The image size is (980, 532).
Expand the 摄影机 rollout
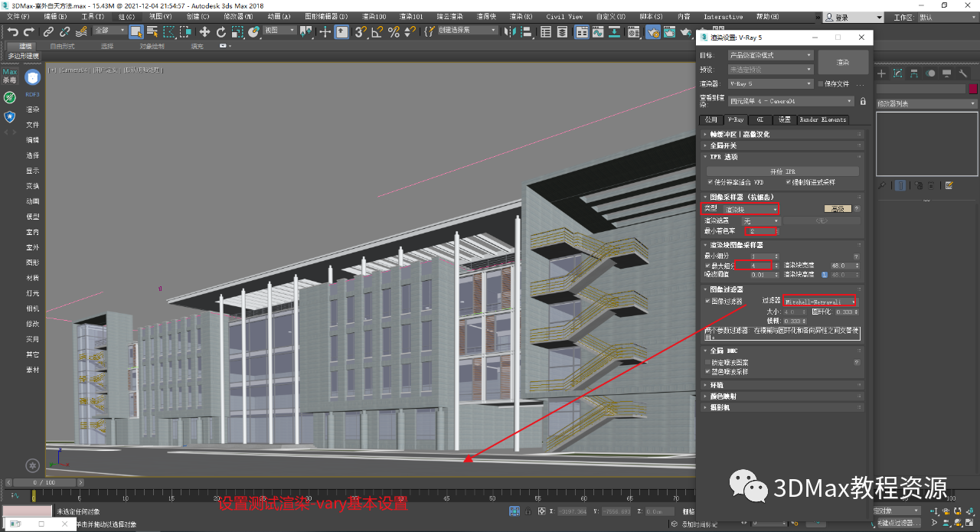pos(782,407)
